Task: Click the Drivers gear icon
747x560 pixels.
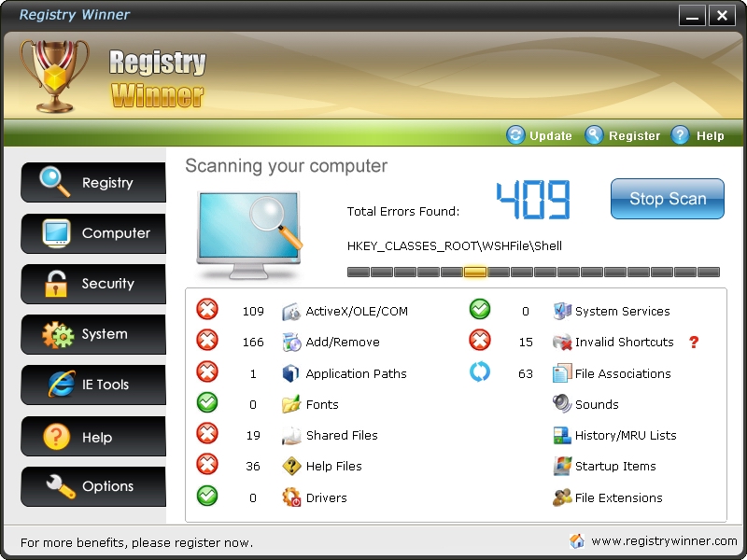Action: point(290,497)
